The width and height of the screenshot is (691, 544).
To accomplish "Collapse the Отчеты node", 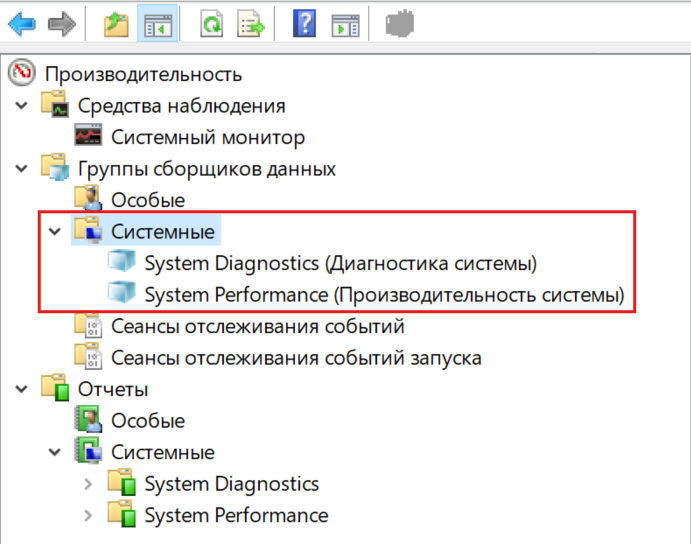I will pos(21,389).
